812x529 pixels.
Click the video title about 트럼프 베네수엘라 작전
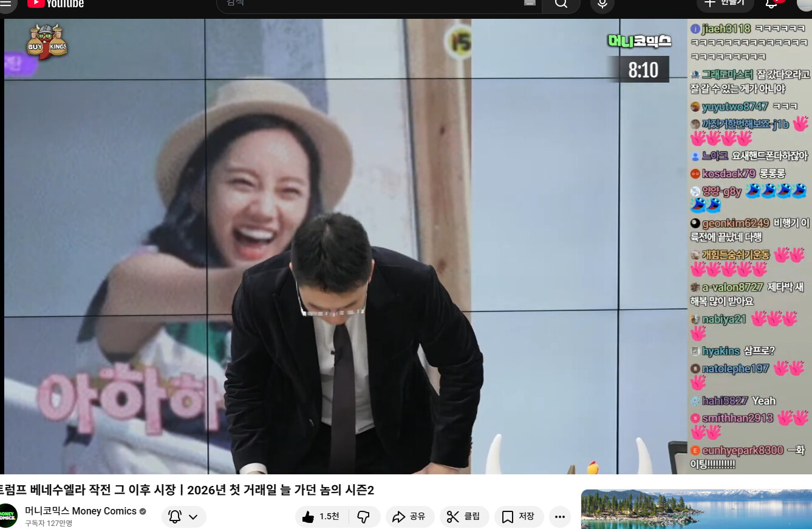point(187,490)
